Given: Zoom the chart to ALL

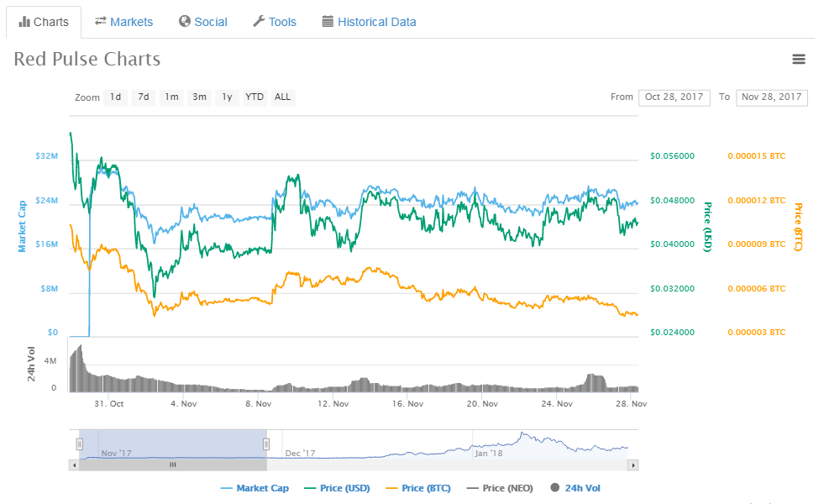Looking at the screenshot, I should tap(283, 97).
